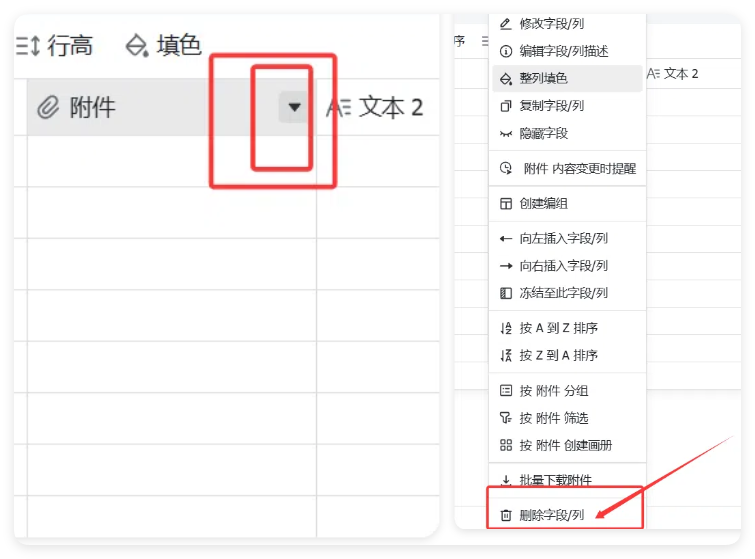Click the text type icon before 文本 2 in left panel
The image size is (755, 559).
[338, 107]
